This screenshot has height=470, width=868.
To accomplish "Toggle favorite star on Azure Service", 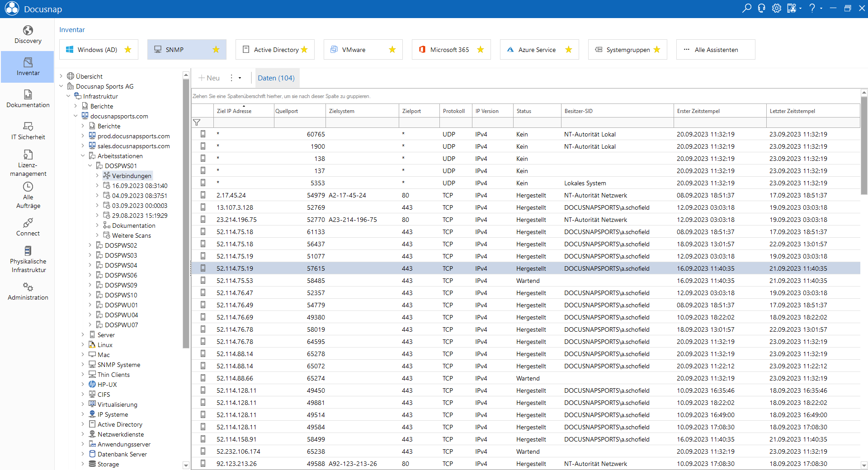I will [x=569, y=50].
